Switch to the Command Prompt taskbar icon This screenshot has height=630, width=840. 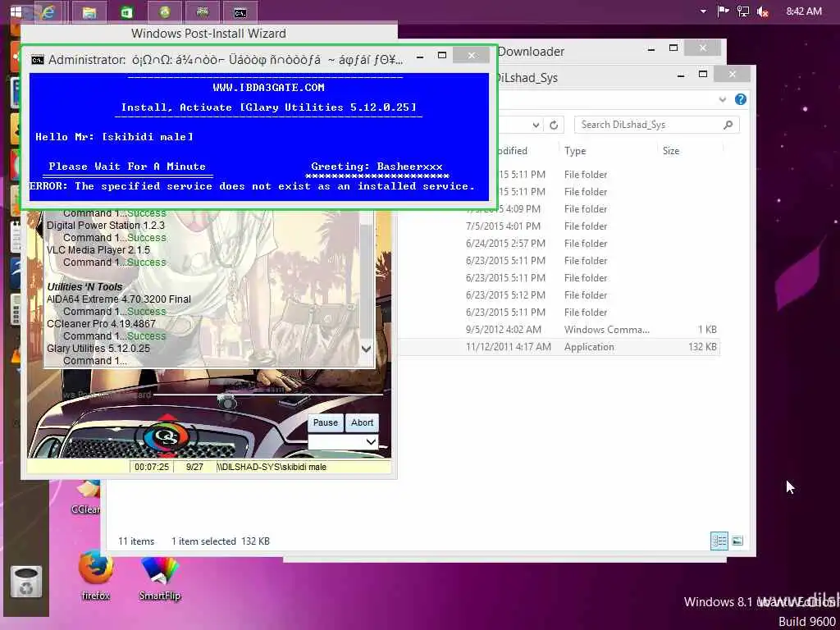[240, 11]
